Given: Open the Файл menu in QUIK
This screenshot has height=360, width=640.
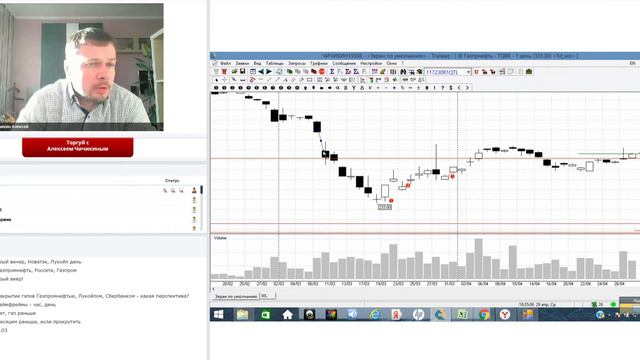Looking at the screenshot, I should tap(225, 63).
